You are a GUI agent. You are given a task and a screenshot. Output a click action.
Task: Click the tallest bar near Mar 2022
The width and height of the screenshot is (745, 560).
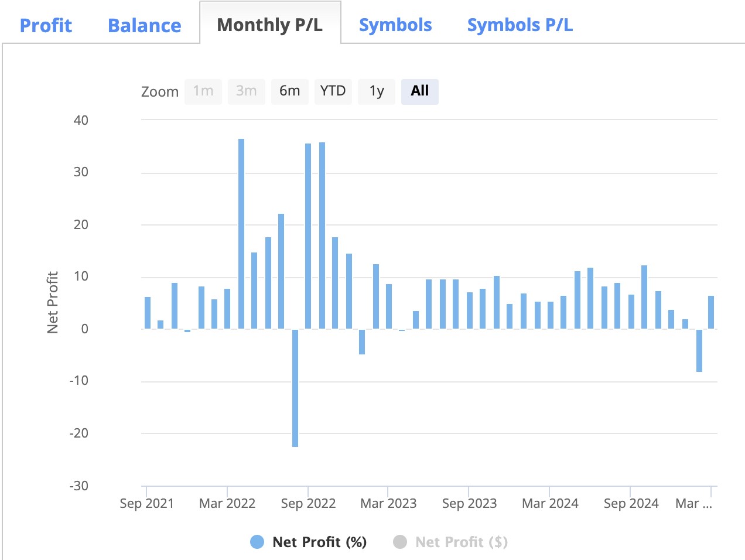241,234
